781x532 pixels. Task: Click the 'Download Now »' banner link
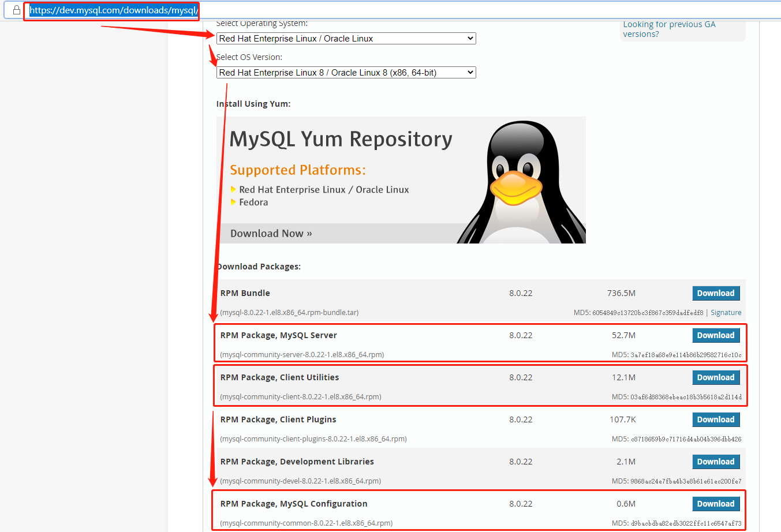(x=271, y=234)
